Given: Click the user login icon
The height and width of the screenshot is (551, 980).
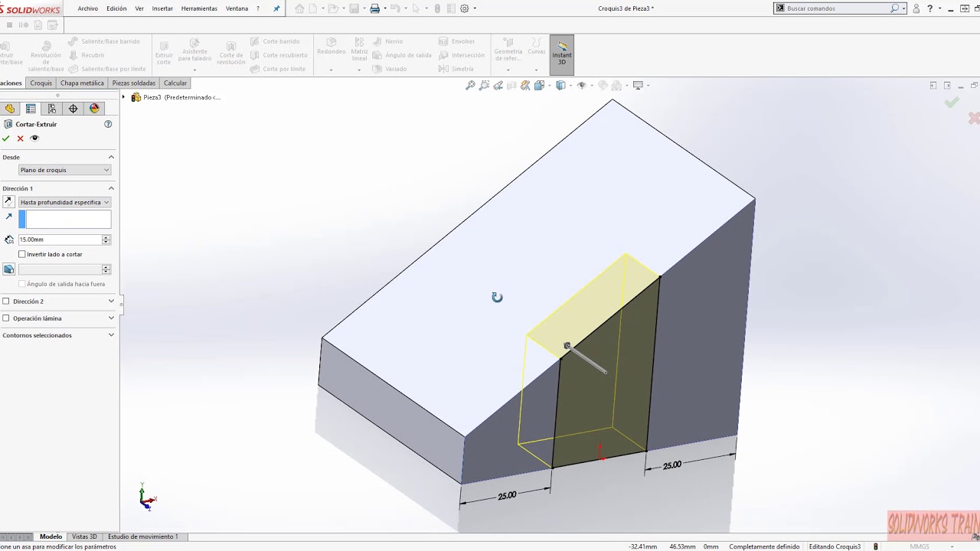Looking at the screenshot, I should 916,8.
